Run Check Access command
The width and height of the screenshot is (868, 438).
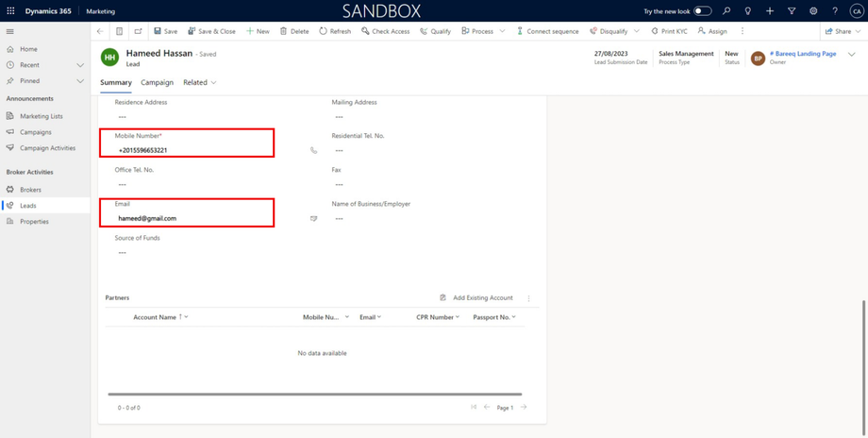click(385, 31)
